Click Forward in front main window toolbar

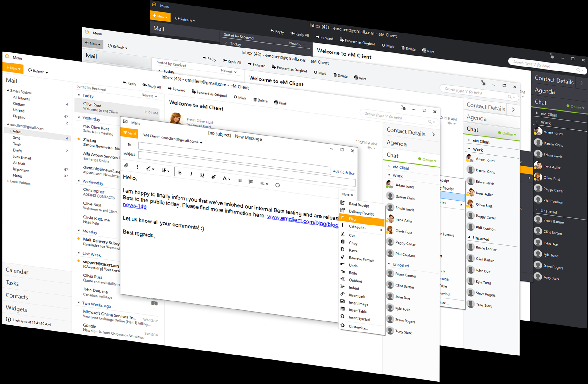(176, 89)
